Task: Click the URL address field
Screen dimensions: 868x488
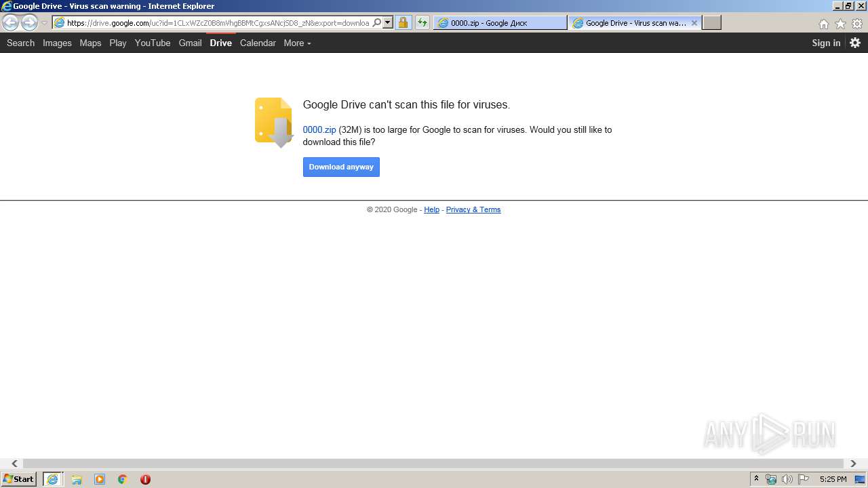Action: click(x=217, y=22)
